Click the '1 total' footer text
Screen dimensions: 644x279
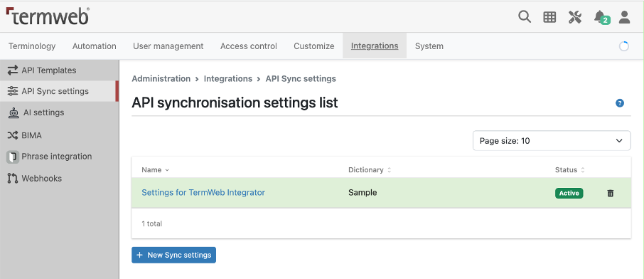click(152, 224)
